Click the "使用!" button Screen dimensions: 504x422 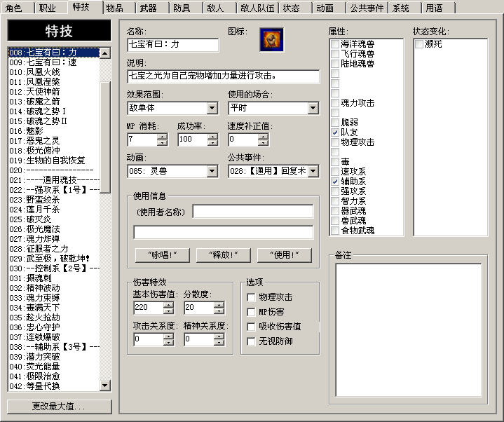click(285, 255)
